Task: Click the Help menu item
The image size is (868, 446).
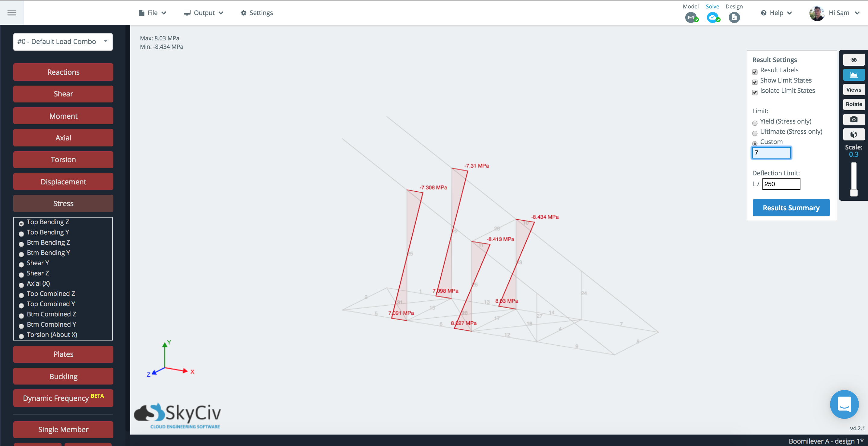Action: (x=775, y=13)
